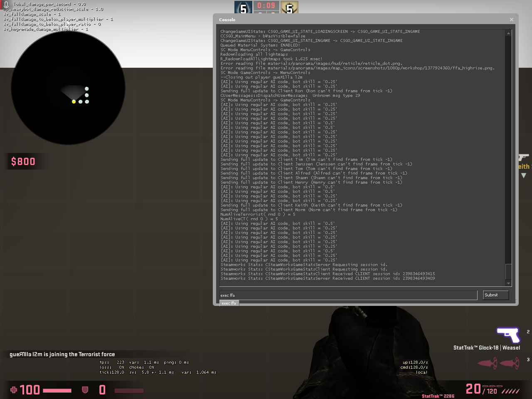The width and height of the screenshot is (532, 399).
Task: Close the Console window
Action: coord(512,20)
